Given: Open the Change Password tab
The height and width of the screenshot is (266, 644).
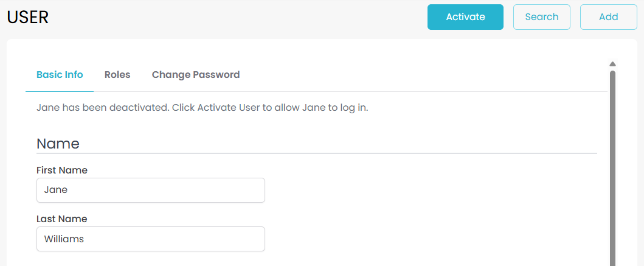Looking at the screenshot, I should pos(196,75).
